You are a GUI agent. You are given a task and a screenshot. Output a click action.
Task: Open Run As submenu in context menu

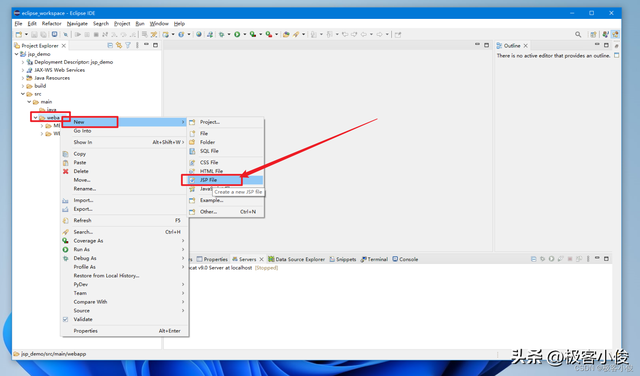(124, 249)
